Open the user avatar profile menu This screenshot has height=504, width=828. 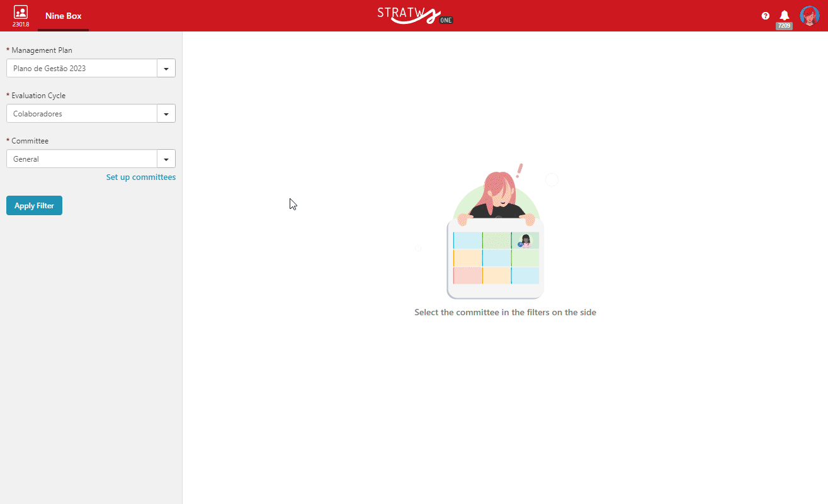809,16
